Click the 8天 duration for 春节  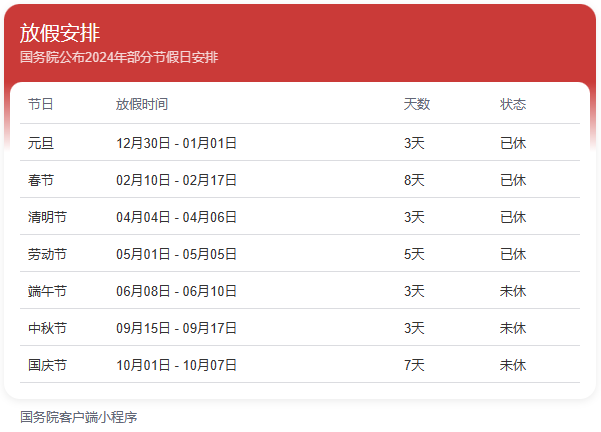click(x=414, y=180)
